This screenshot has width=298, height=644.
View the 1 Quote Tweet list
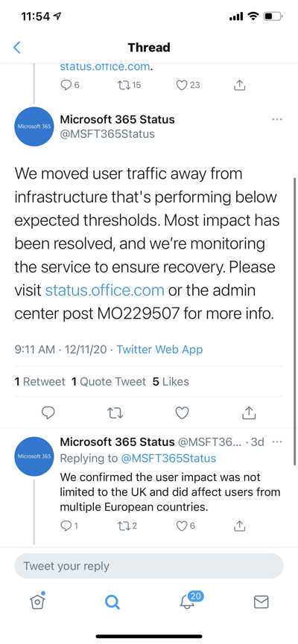pyautogui.click(x=109, y=381)
